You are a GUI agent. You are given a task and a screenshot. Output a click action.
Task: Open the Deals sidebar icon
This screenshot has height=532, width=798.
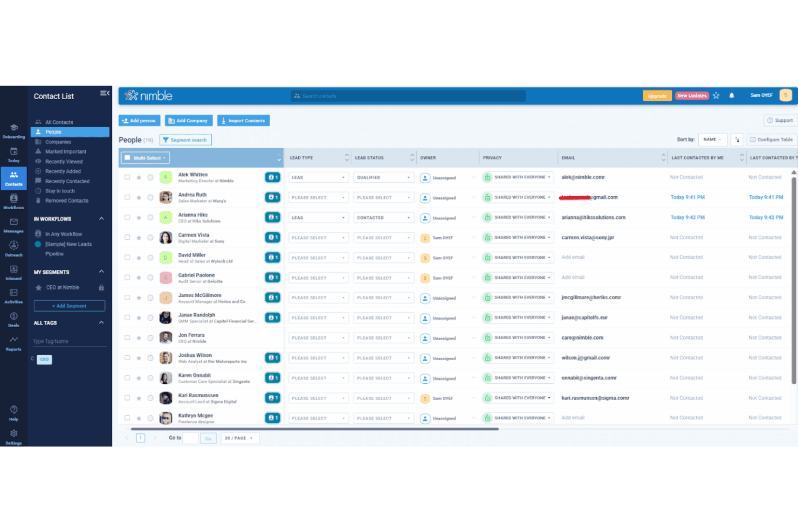coord(14,320)
